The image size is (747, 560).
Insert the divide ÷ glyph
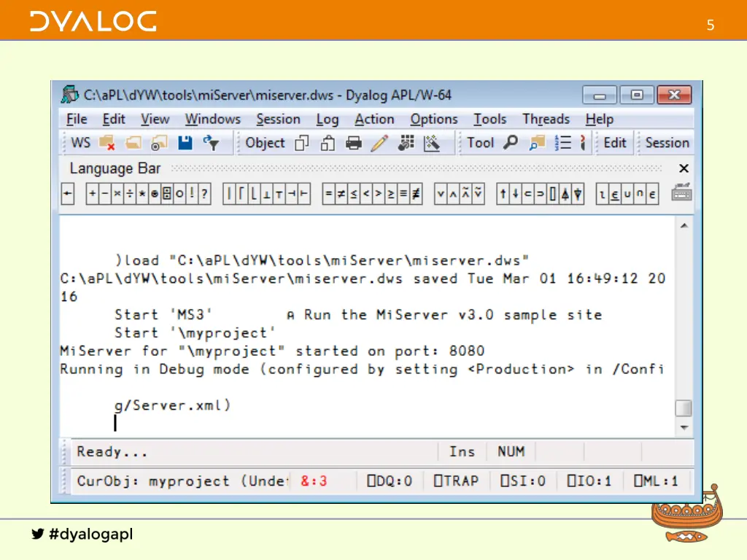point(130,194)
